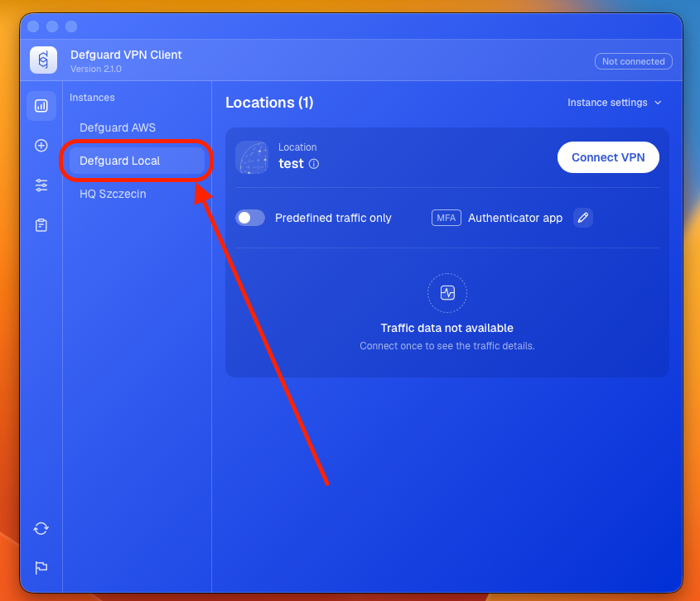Click the location globe thumbnail
Screen dimensions: 700x601
point(252,157)
